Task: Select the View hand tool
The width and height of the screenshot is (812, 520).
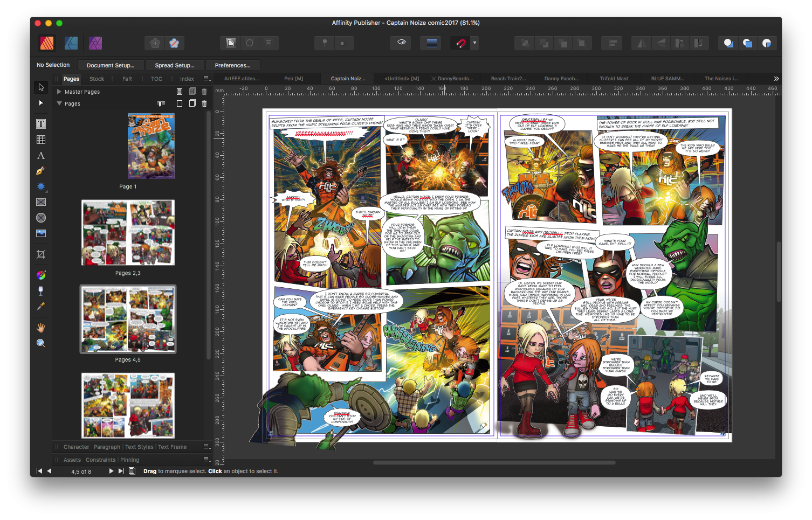Action: coord(41,328)
